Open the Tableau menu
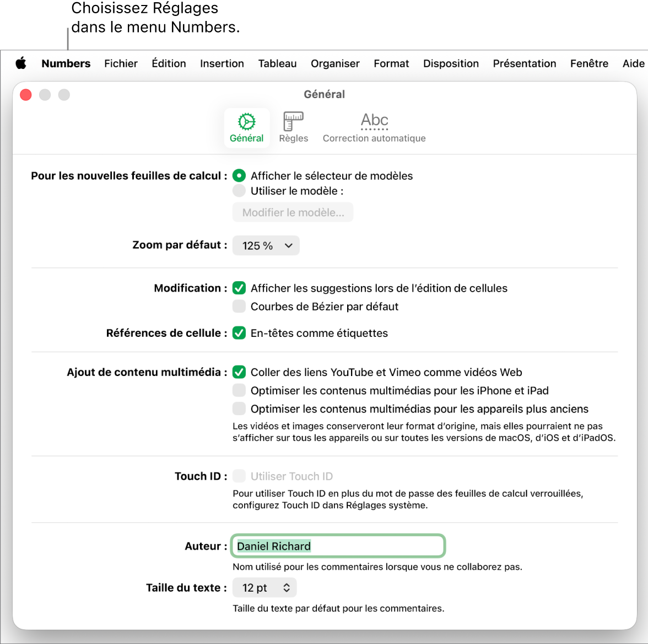The height and width of the screenshot is (644, 648). click(277, 63)
